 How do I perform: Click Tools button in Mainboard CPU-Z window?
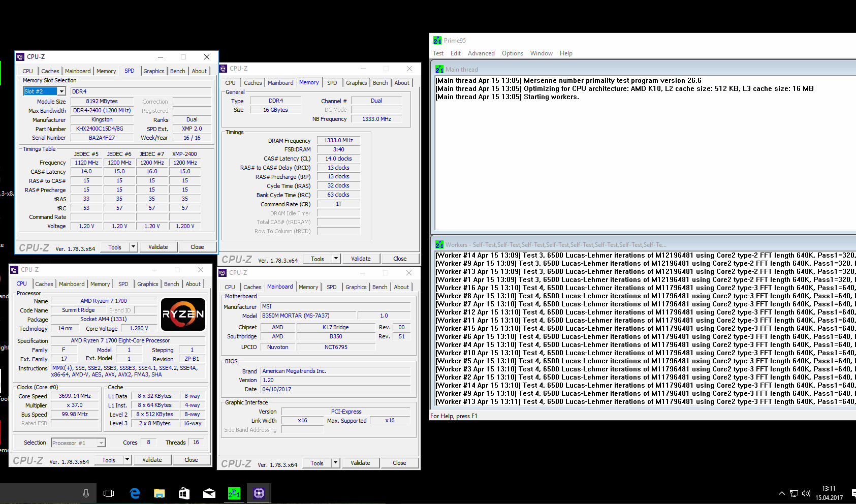coord(317,463)
